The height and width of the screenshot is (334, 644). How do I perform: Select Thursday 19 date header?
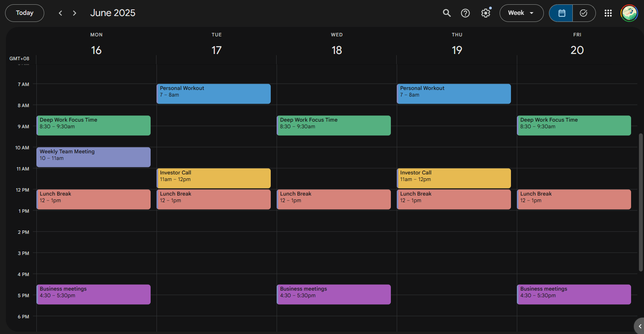point(457,50)
